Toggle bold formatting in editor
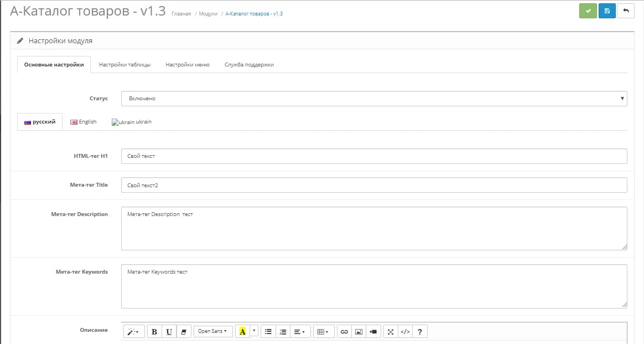Screen dimensions: 644x344 tap(154, 332)
